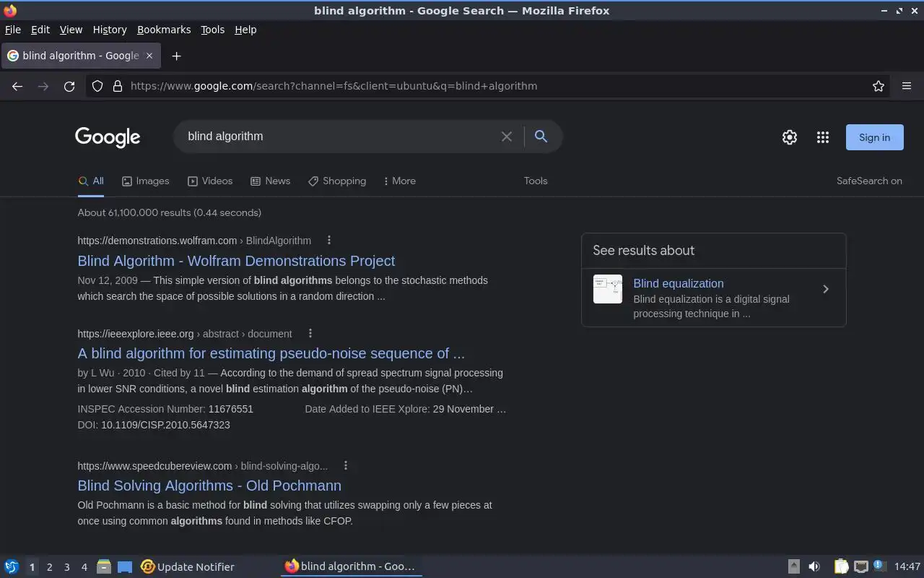Click the Sign in button

coord(874,137)
